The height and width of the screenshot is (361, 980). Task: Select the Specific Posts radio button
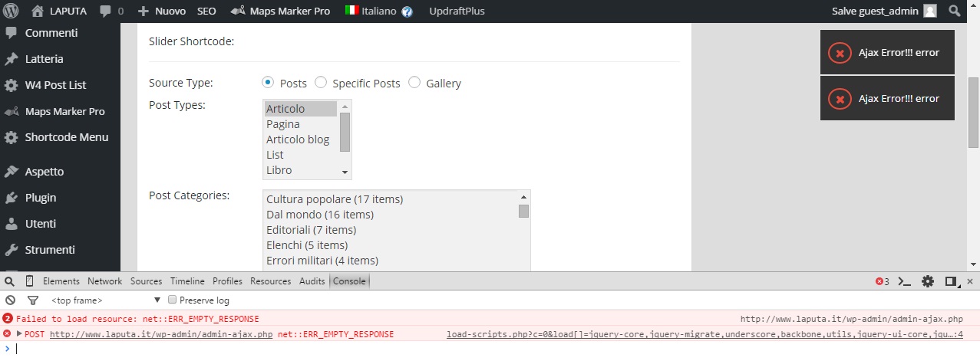[321, 83]
